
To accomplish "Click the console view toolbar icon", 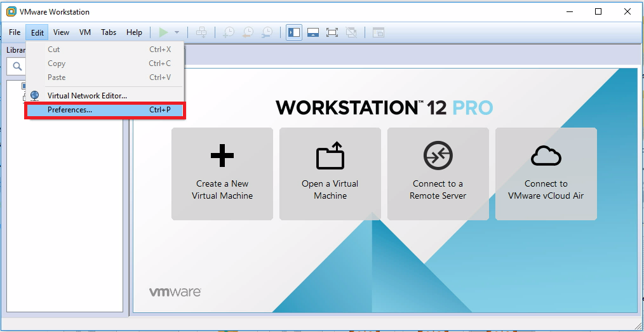I will click(x=379, y=32).
